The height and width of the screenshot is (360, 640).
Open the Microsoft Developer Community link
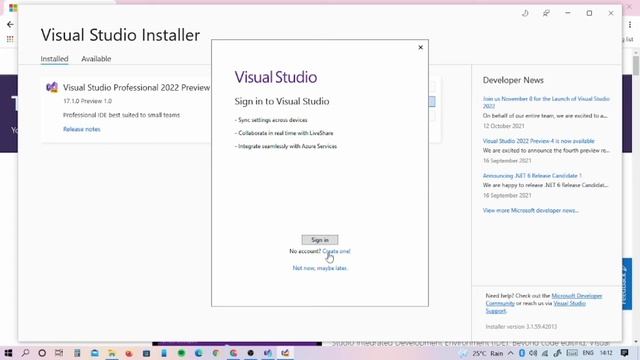[x=544, y=300]
